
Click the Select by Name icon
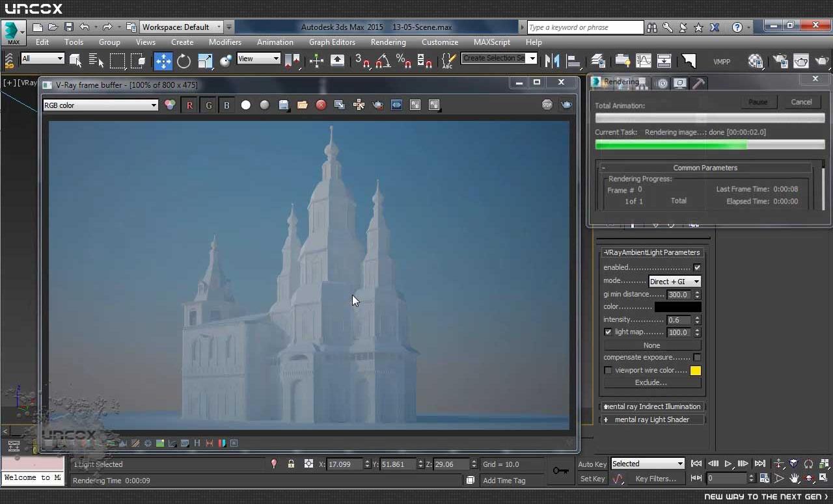[x=96, y=61]
